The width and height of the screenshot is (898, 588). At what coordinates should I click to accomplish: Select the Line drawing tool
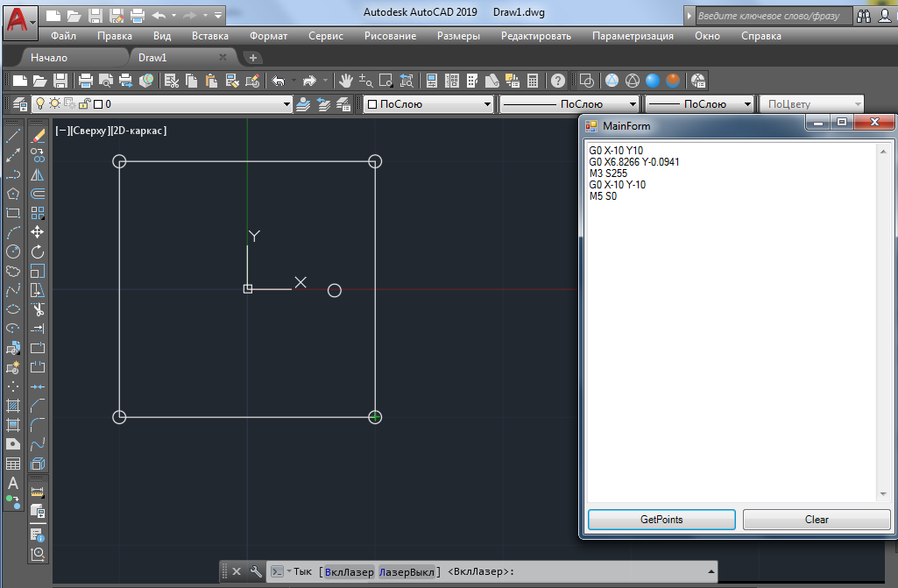[12, 137]
